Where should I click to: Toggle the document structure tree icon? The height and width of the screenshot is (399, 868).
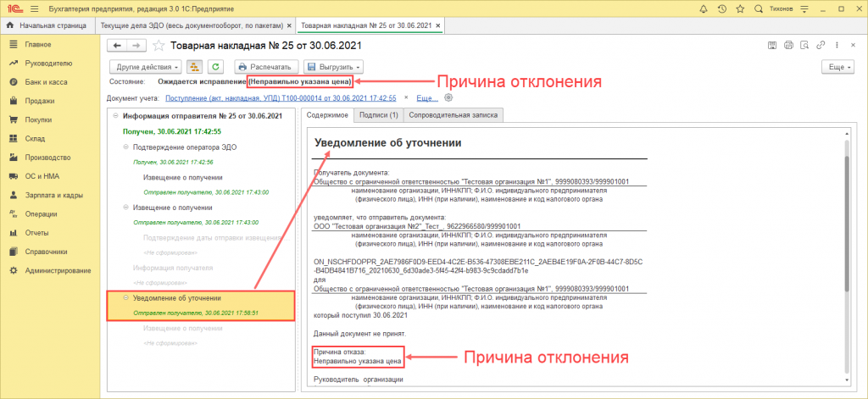click(194, 67)
